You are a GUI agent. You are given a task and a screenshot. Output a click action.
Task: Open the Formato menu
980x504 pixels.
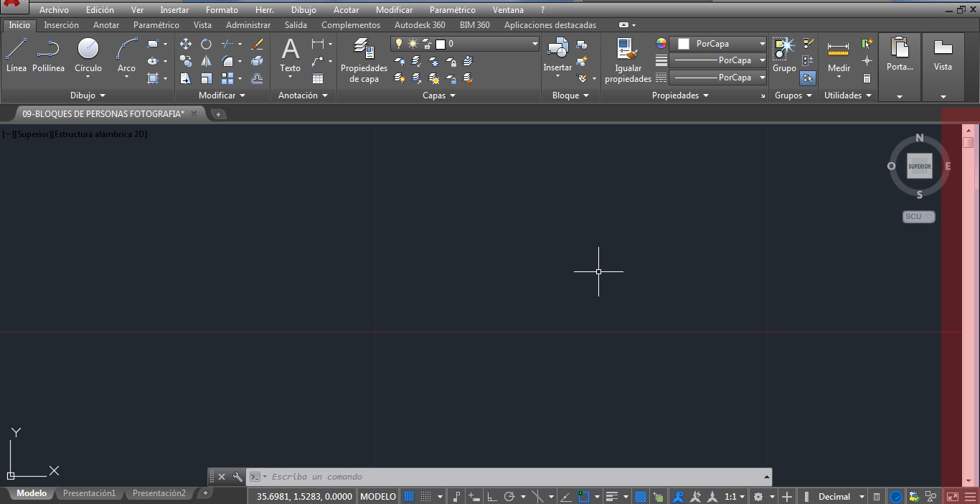click(x=222, y=9)
